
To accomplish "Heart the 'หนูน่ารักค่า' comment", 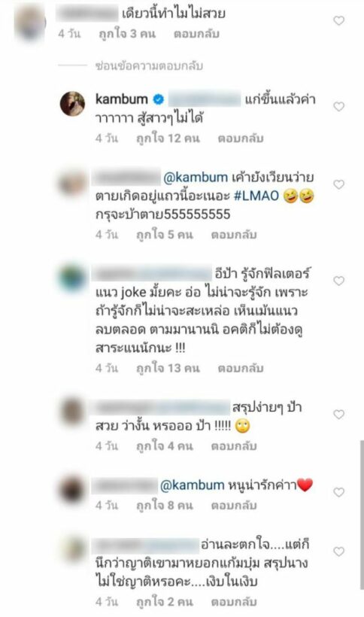I will (x=339, y=492).
